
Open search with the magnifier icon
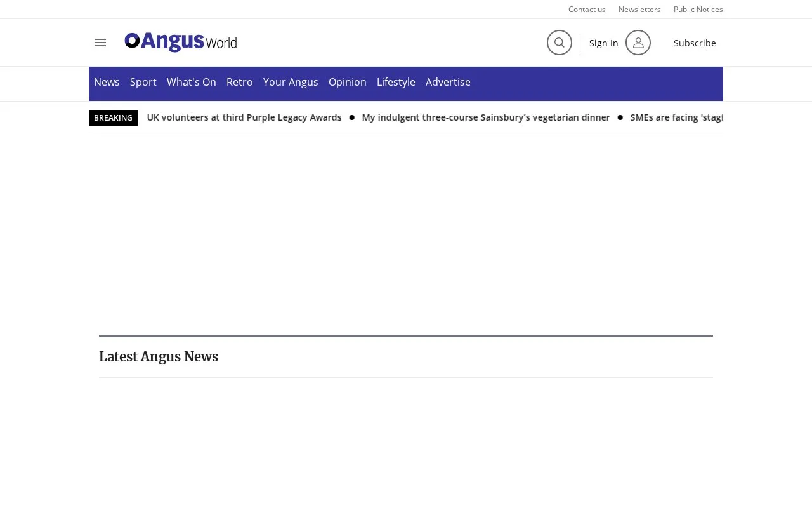click(560, 43)
